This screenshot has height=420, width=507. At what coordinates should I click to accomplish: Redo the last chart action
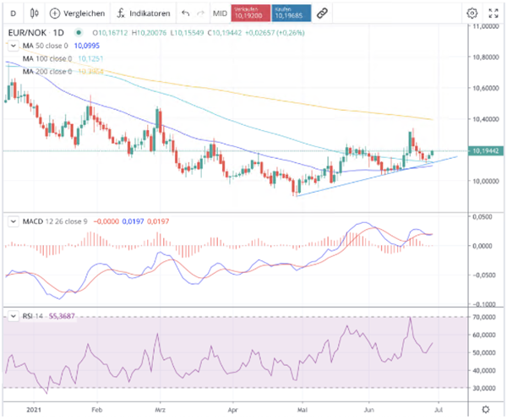click(x=201, y=14)
